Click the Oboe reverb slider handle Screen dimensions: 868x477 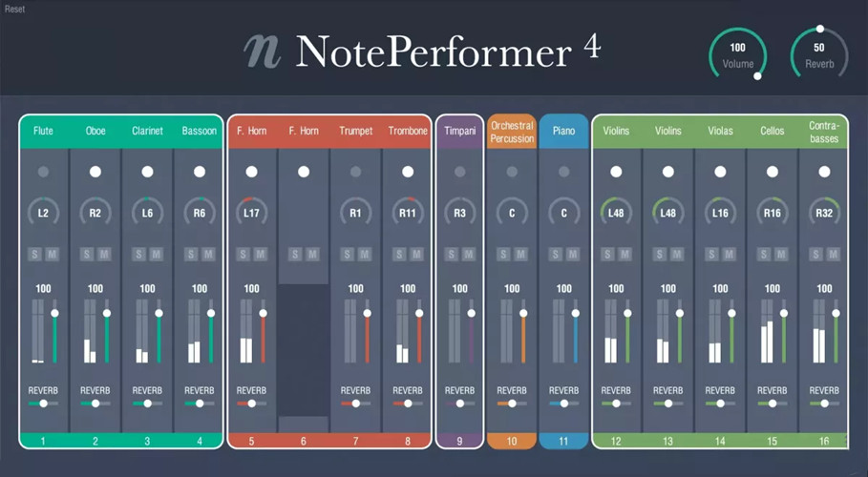[95, 404]
